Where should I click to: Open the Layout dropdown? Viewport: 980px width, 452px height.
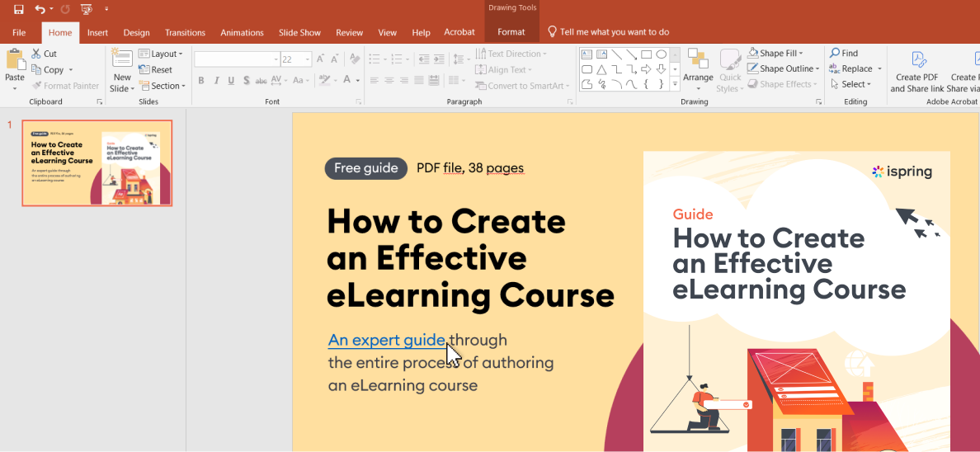click(x=161, y=54)
